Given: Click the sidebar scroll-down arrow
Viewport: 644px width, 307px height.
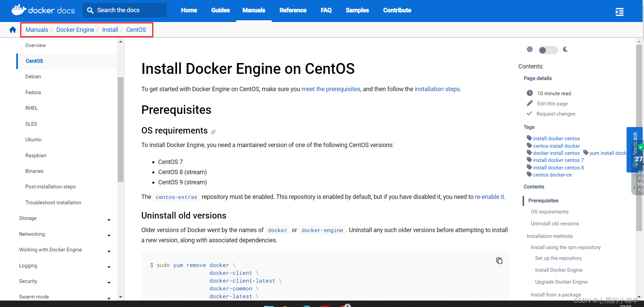Looking at the screenshot, I should click(x=120, y=297).
